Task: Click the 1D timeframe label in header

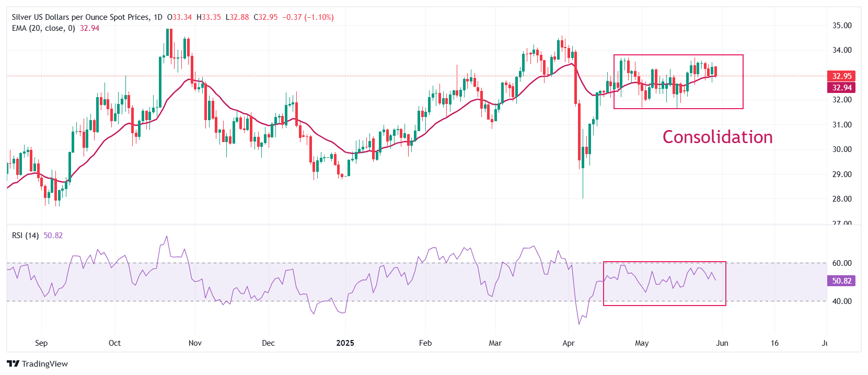Action: point(158,17)
